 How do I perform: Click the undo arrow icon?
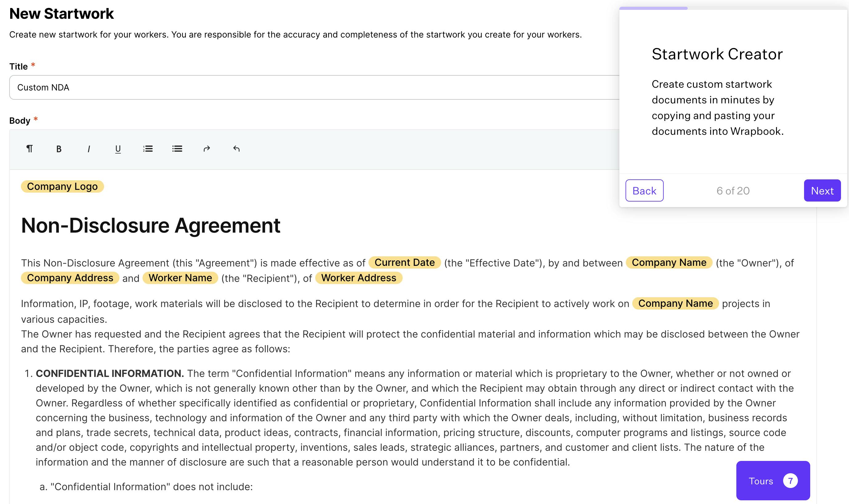click(x=236, y=149)
